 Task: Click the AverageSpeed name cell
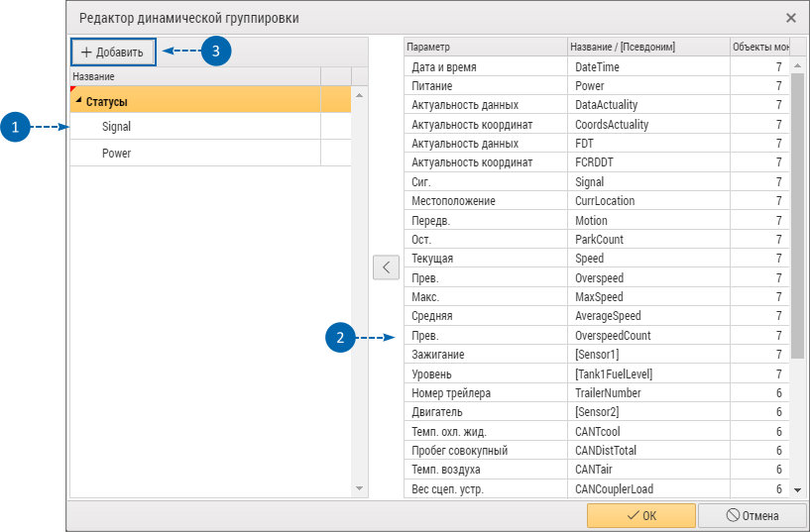(648, 316)
